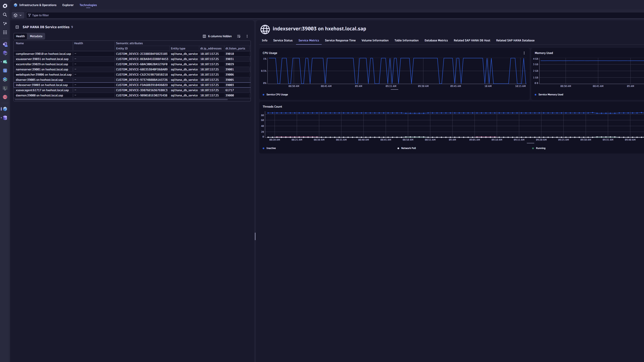Open the Problems app with red alert icon
This screenshot has height=362, width=644.
click(5, 97)
